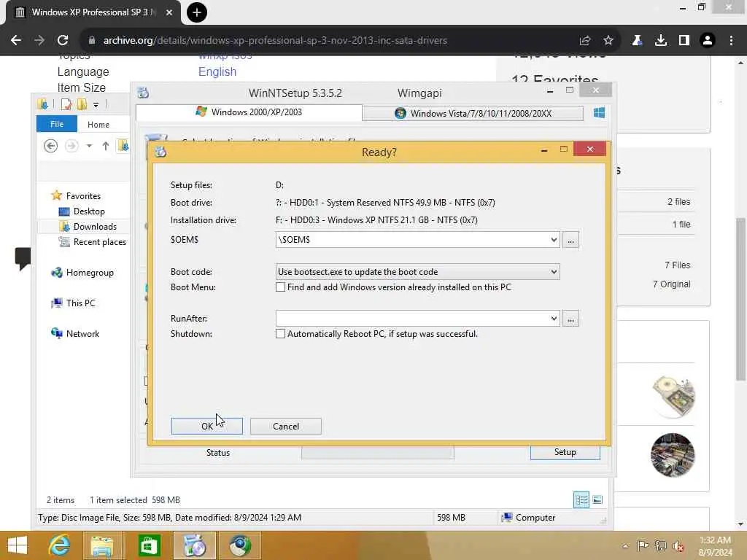Click the Windows logo icon in WinNTSetup
The height and width of the screenshot is (560, 747).
pyautogui.click(x=600, y=113)
